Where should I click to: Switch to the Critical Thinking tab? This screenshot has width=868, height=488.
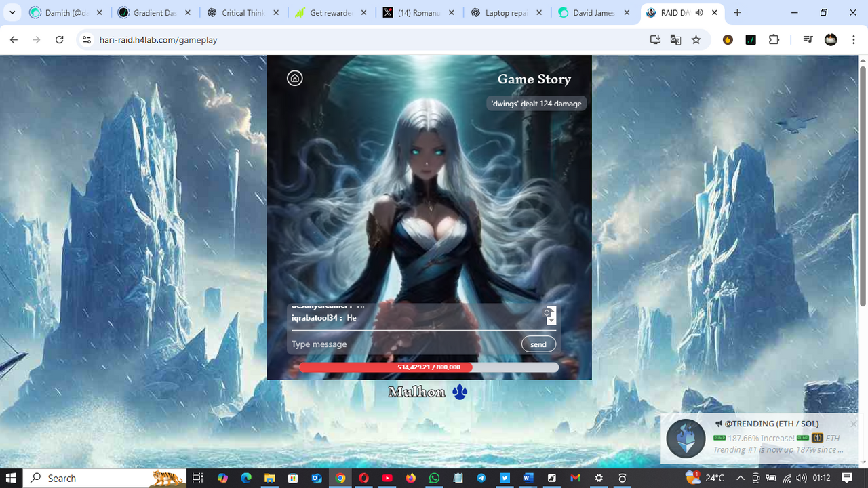point(243,12)
